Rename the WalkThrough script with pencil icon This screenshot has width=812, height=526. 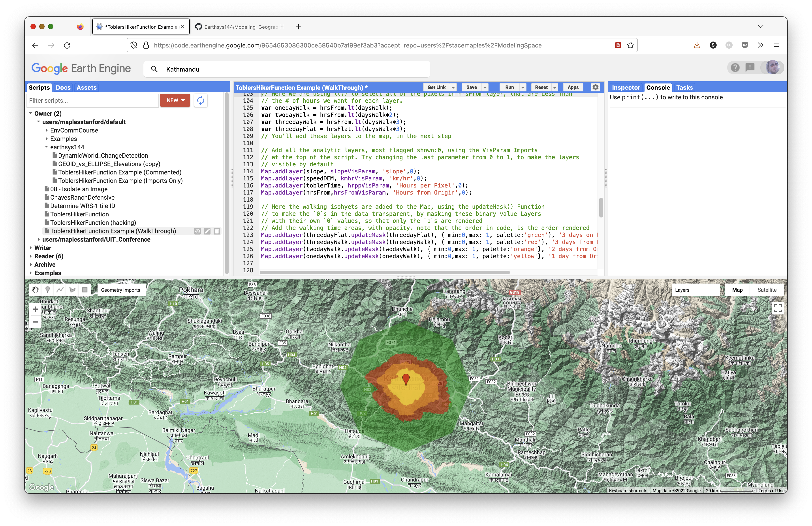(207, 231)
